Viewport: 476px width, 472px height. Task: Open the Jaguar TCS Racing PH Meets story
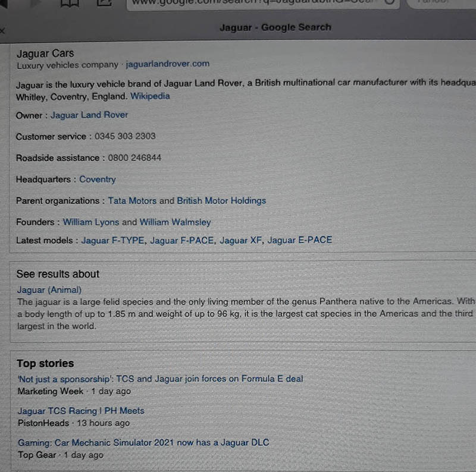pyautogui.click(x=81, y=411)
